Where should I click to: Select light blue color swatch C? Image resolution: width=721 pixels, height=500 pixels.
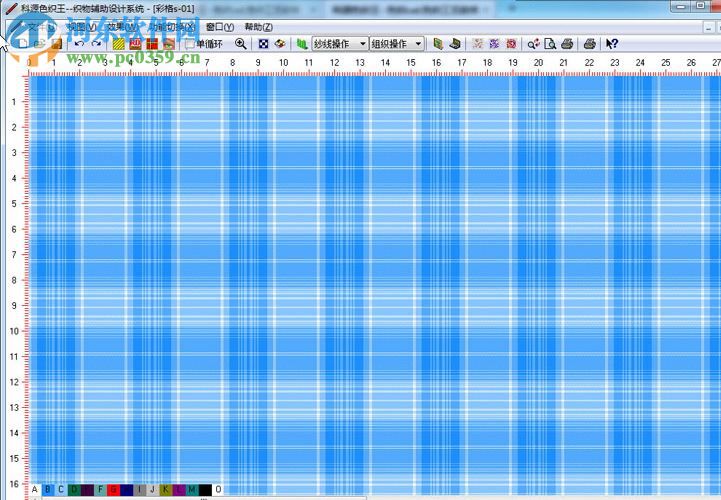pyautogui.click(x=61, y=489)
